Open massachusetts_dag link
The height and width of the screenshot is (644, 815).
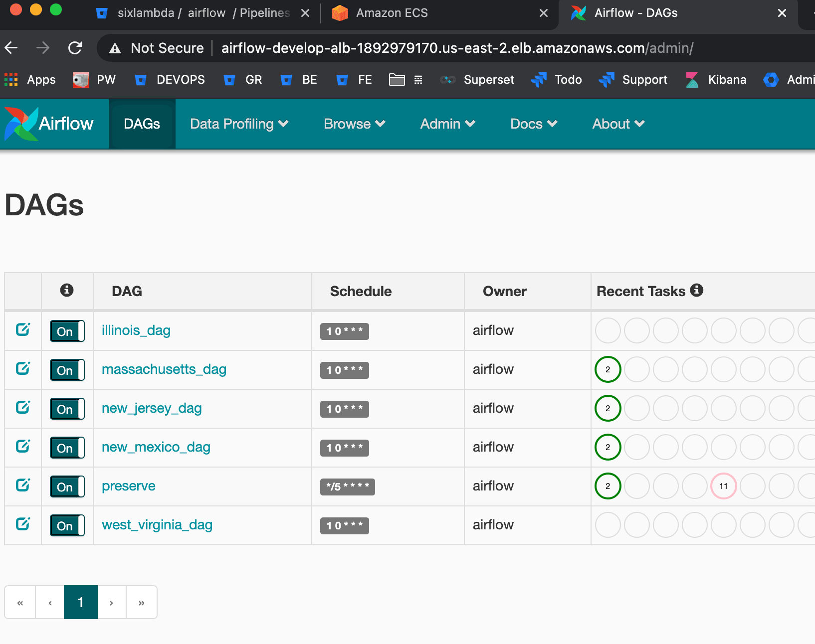coord(164,369)
